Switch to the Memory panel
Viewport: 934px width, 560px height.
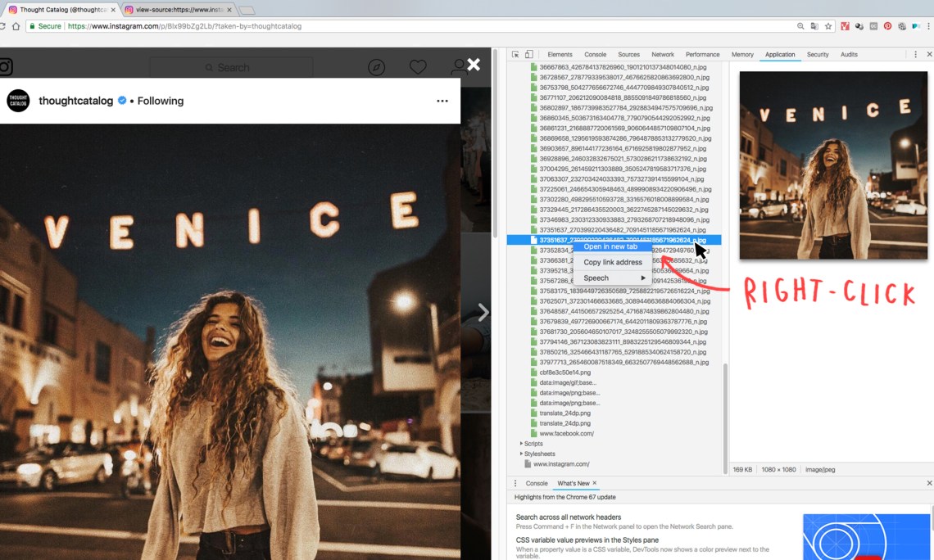tap(742, 54)
